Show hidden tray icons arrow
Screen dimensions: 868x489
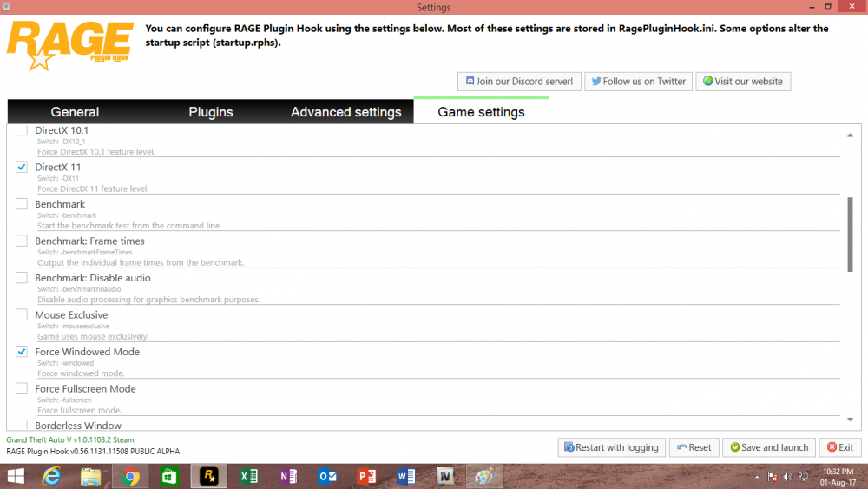tap(757, 477)
